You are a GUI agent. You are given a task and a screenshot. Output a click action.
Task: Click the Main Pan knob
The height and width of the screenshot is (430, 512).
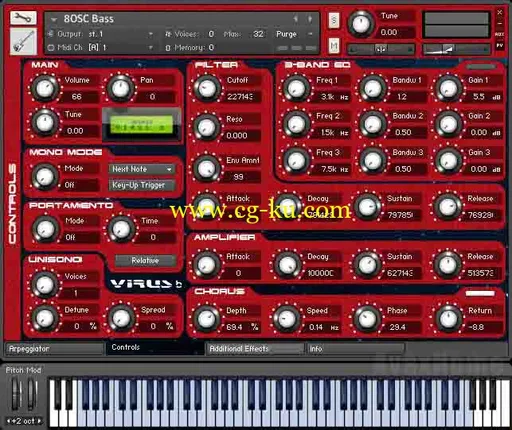click(121, 88)
